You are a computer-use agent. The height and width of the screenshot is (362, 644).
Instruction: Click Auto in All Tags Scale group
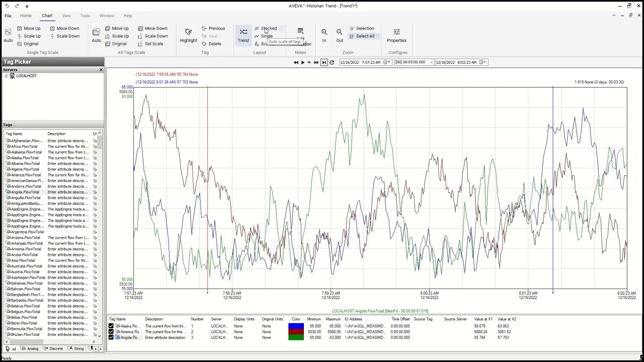[96, 35]
